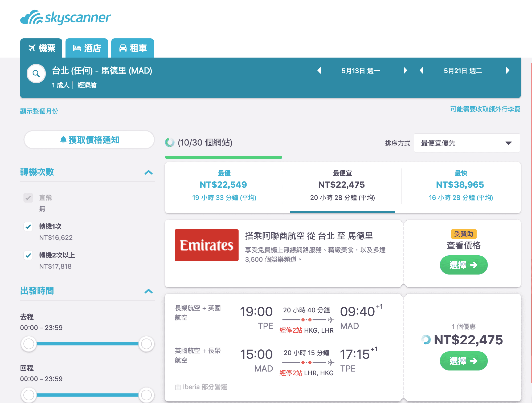Click 去程 slider left handle
Screen dimensions: 532x403
[x=29, y=344]
